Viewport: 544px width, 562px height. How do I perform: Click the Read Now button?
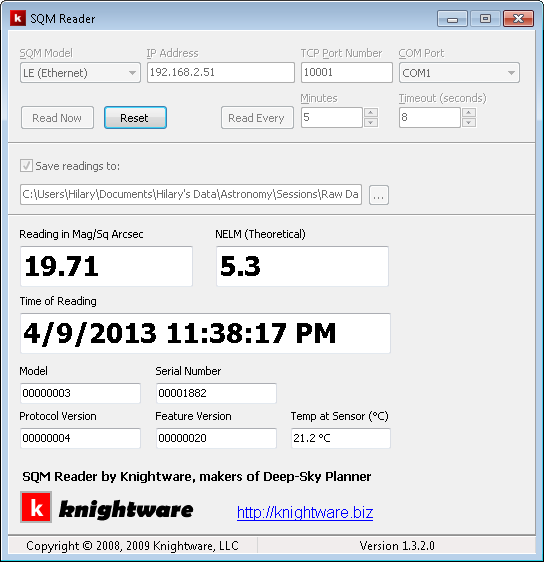click(57, 118)
